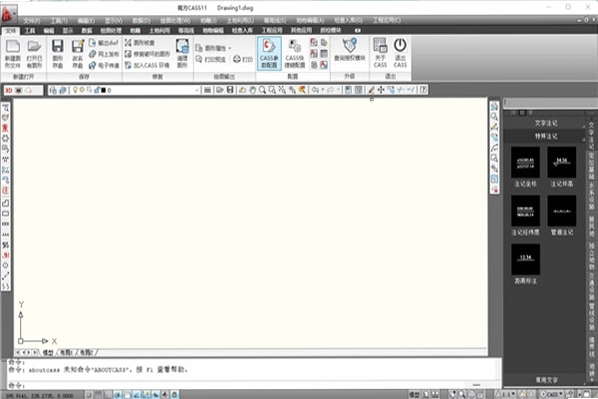Click Print preview (打印预览) in the ribbon

tap(211, 60)
